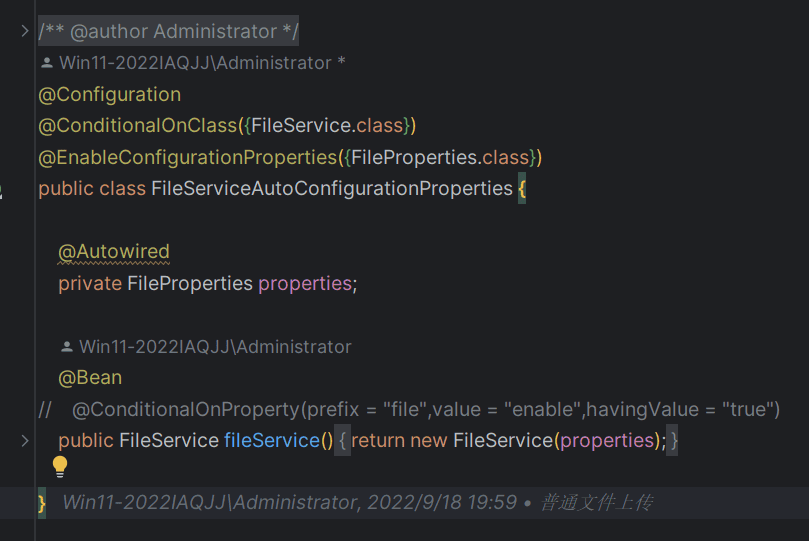Click the @Bean annotation
This screenshot has width=809, height=541.
click(90, 378)
